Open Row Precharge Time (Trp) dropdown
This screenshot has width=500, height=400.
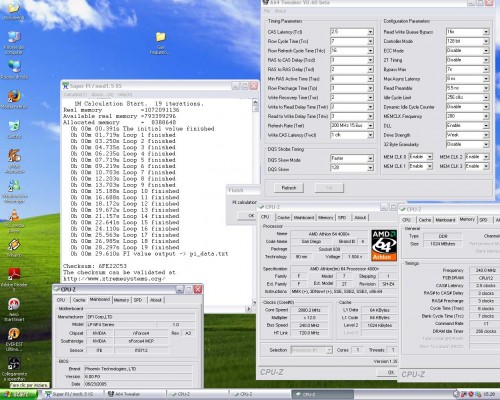(x=370, y=88)
